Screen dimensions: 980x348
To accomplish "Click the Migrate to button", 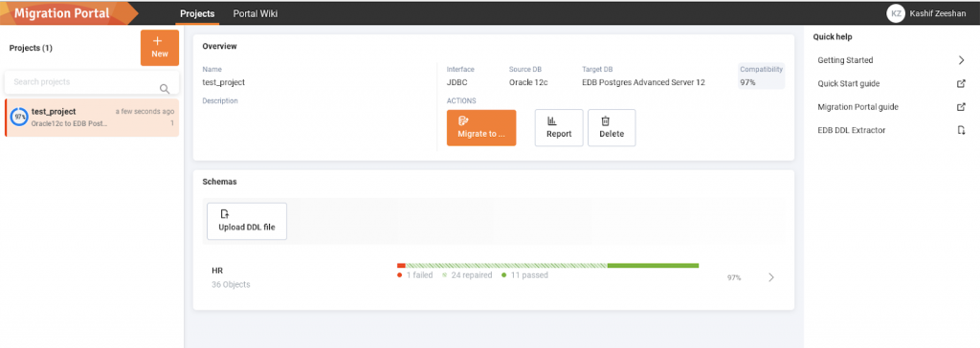I will click(x=481, y=127).
